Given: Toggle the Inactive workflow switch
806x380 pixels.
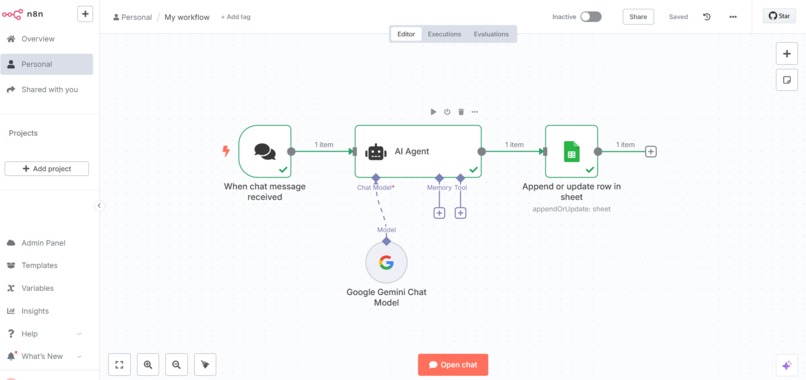Looking at the screenshot, I should [591, 17].
